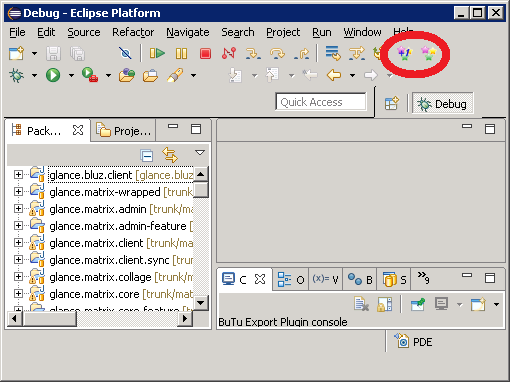Open the New wizard dropdown arrow
510x382 pixels.
[34, 53]
